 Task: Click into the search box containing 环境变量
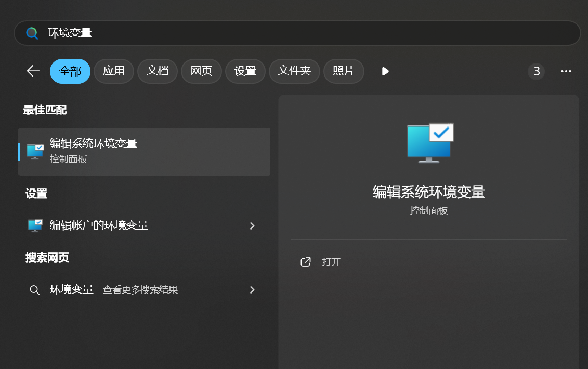312,33
